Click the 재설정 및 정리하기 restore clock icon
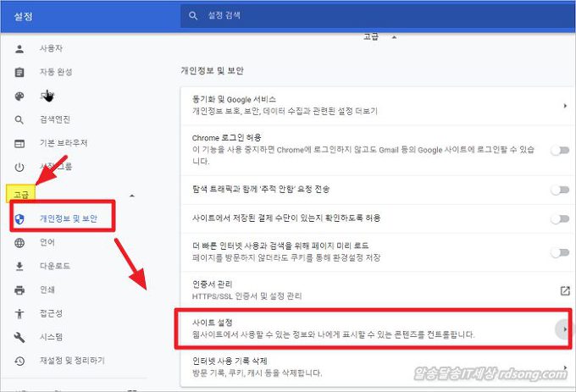The width and height of the screenshot is (576, 392). [x=19, y=361]
